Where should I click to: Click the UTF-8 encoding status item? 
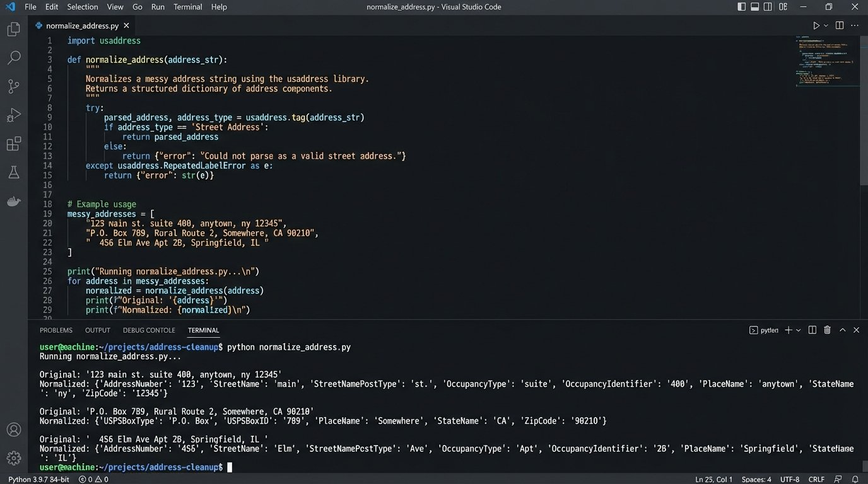[x=789, y=480]
